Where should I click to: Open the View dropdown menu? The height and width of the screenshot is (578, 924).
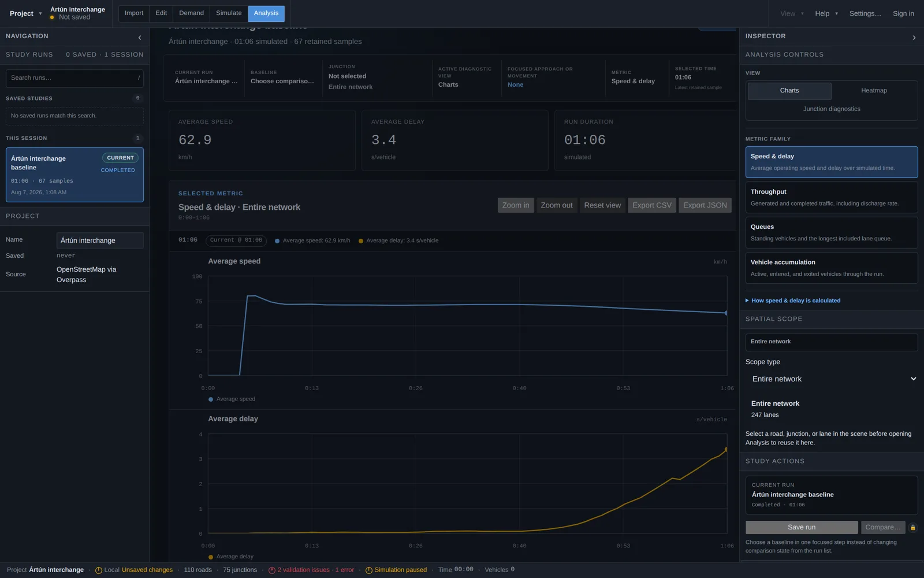pos(792,13)
